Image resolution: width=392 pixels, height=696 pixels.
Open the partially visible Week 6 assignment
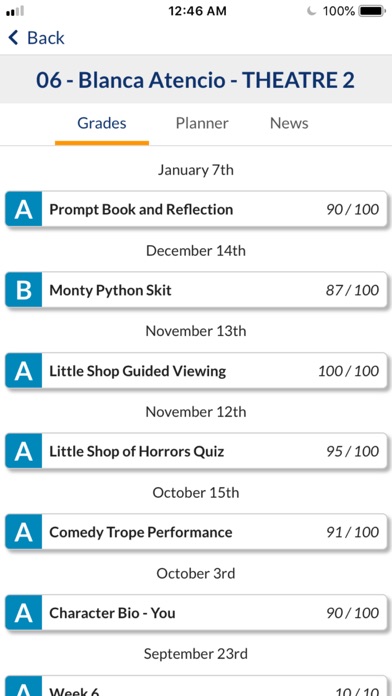point(196,686)
